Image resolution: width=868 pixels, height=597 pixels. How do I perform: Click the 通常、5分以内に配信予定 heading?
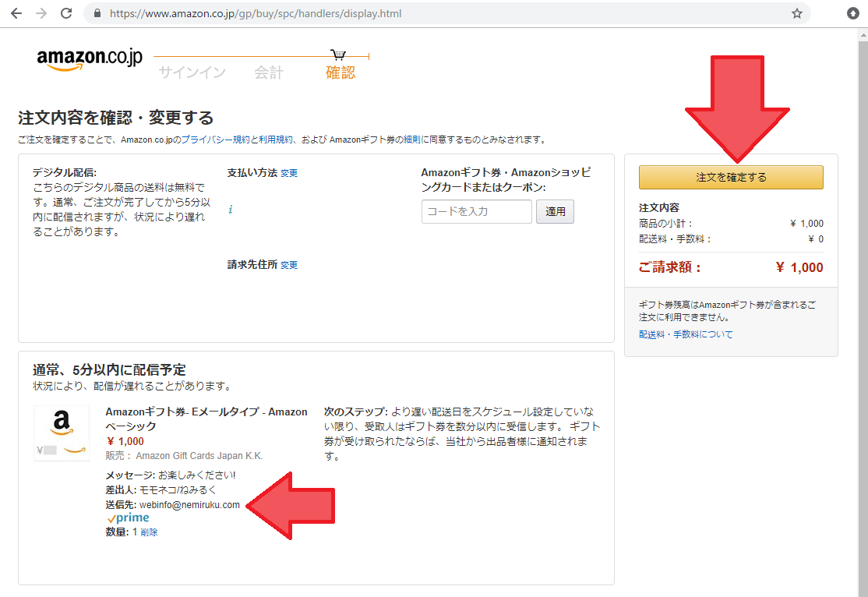109,370
